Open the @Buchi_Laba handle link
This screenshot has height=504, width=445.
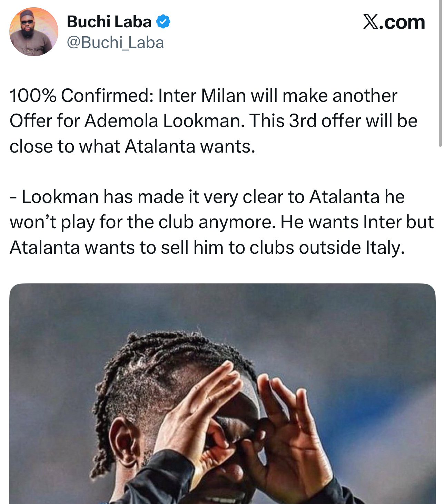[x=115, y=43]
